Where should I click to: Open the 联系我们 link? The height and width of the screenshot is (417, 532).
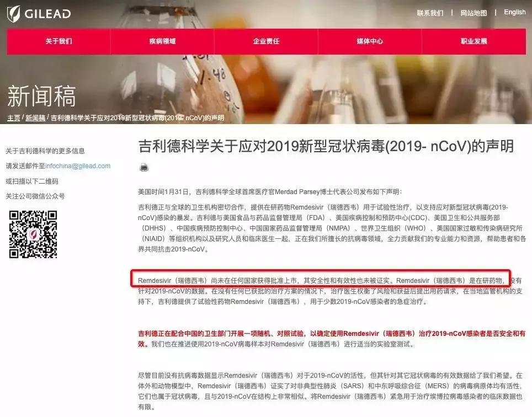pos(430,13)
